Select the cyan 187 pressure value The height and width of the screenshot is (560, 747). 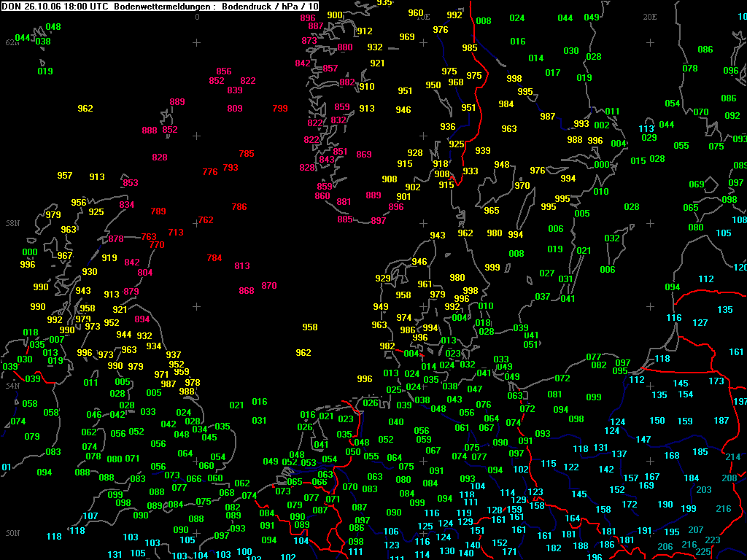tap(721, 420)
